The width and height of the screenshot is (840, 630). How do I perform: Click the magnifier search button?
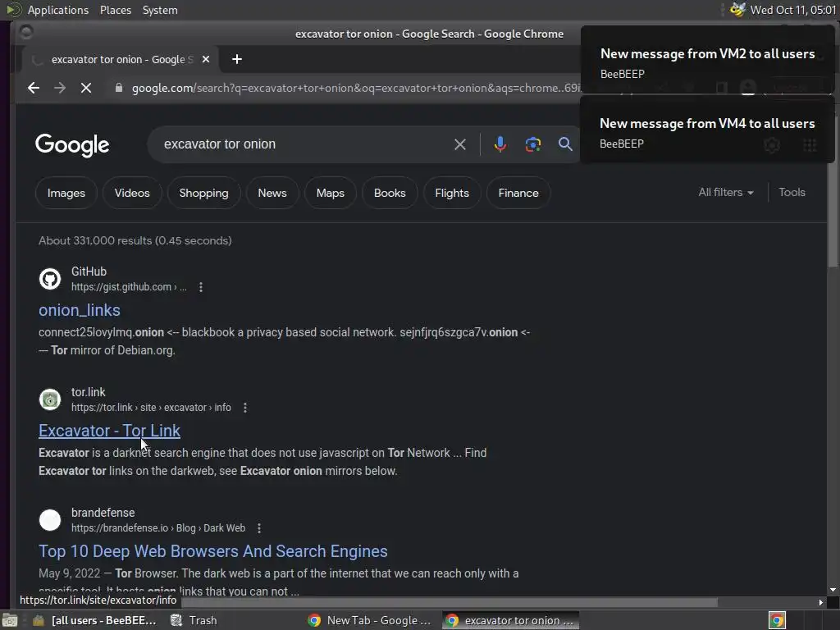coord(565,144)
